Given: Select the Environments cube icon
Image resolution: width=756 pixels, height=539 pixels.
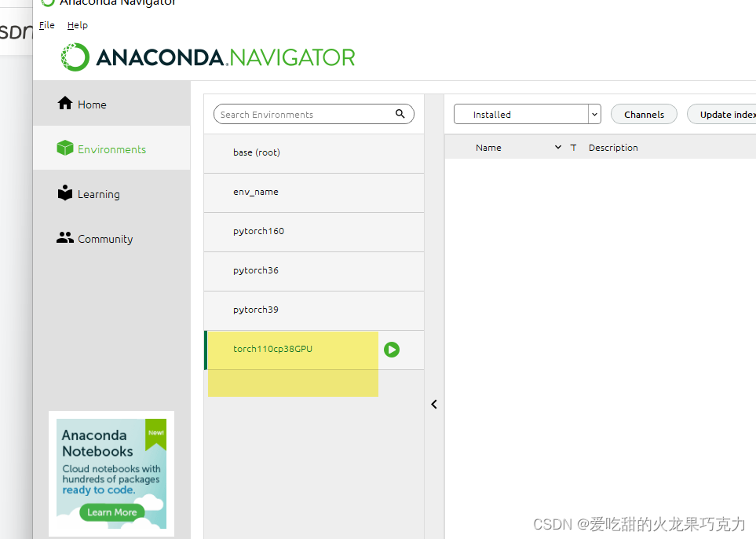Looking at the screenshot, I should [64, 148].
